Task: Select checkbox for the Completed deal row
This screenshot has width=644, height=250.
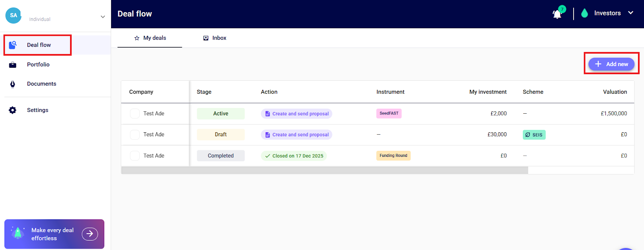Action: 135,156
